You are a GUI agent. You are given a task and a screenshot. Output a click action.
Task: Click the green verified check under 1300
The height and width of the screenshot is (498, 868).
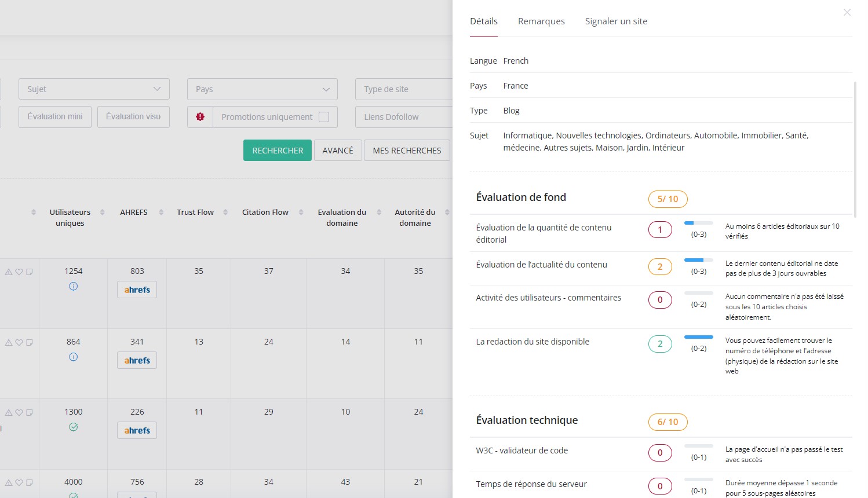(74, 427)
